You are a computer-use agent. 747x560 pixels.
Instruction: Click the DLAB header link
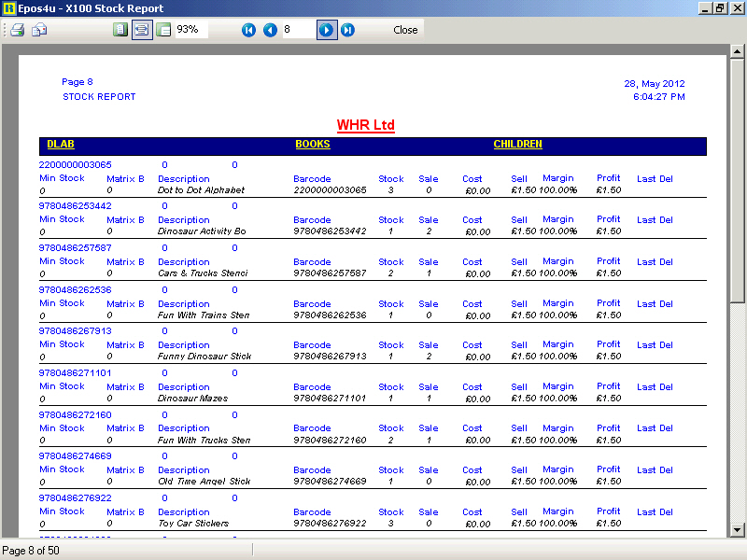point(61,145)
